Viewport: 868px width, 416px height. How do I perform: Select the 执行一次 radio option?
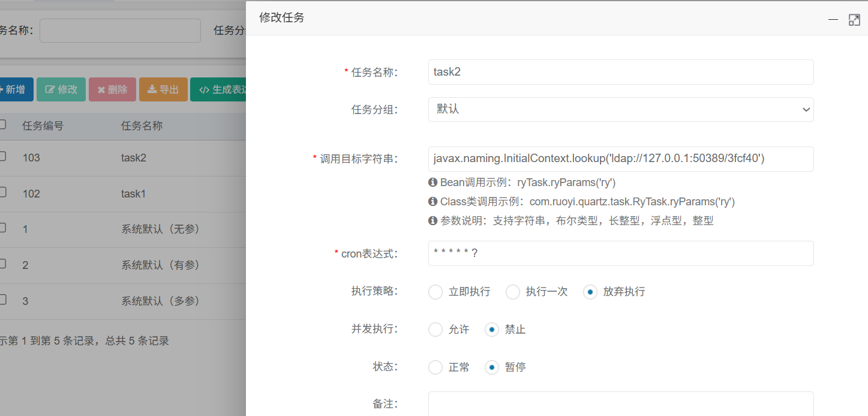click(x=513, y=292)
